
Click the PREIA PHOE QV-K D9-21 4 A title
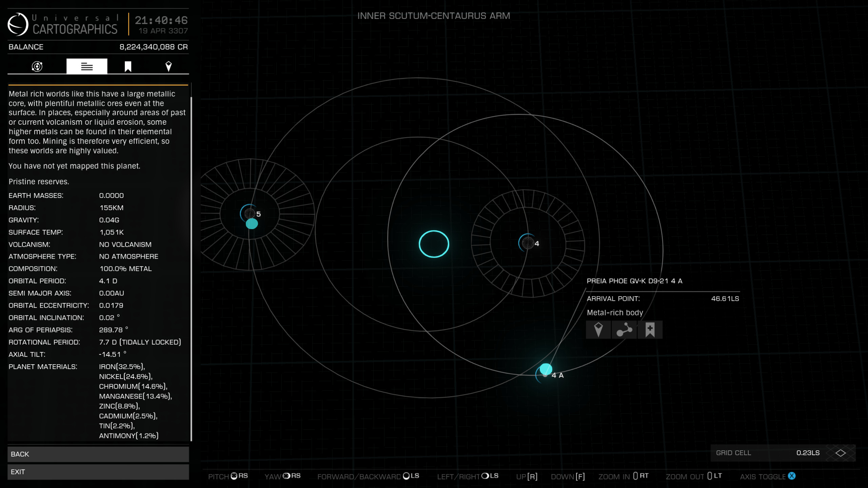[x=634, y=281]
